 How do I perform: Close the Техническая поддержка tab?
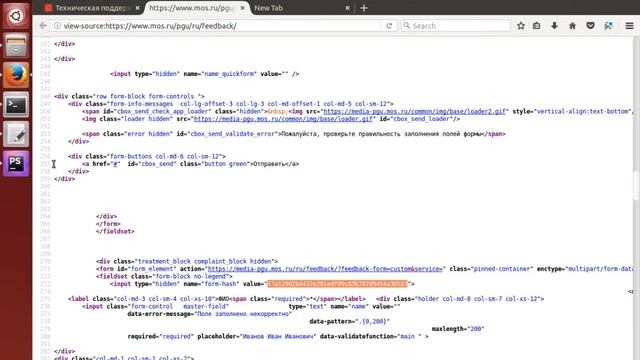pyautogui.click(x=138, y=8)
